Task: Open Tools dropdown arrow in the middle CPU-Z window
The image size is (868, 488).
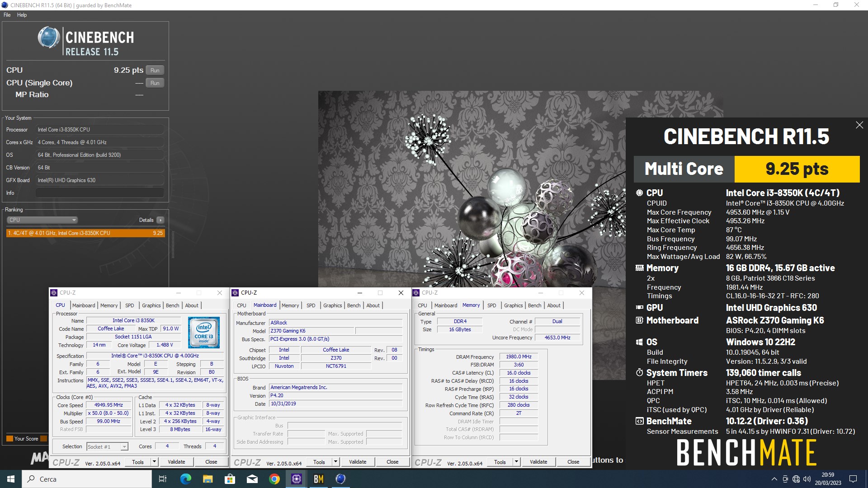Action: pyautogui.click(x=335, y=462)
